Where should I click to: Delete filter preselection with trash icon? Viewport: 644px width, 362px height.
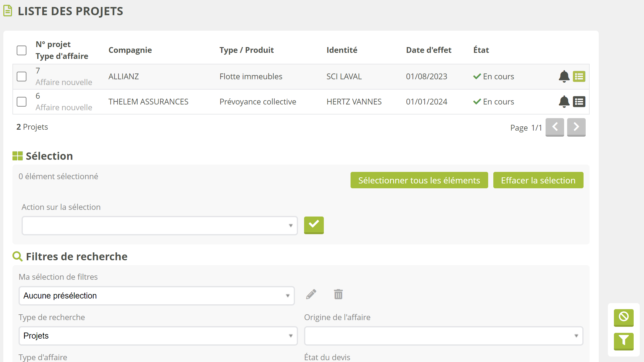tap(338, 294)
